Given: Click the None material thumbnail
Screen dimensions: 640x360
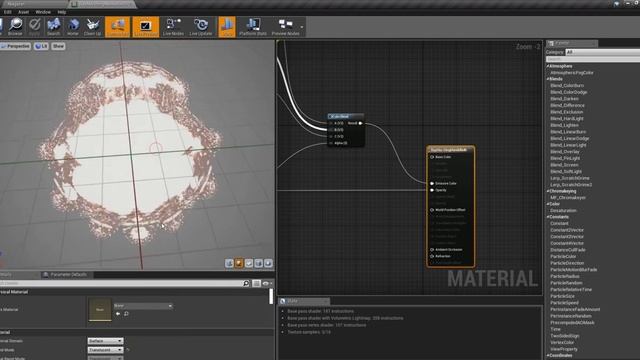Looking at the screenshot, I should point(100,309).
